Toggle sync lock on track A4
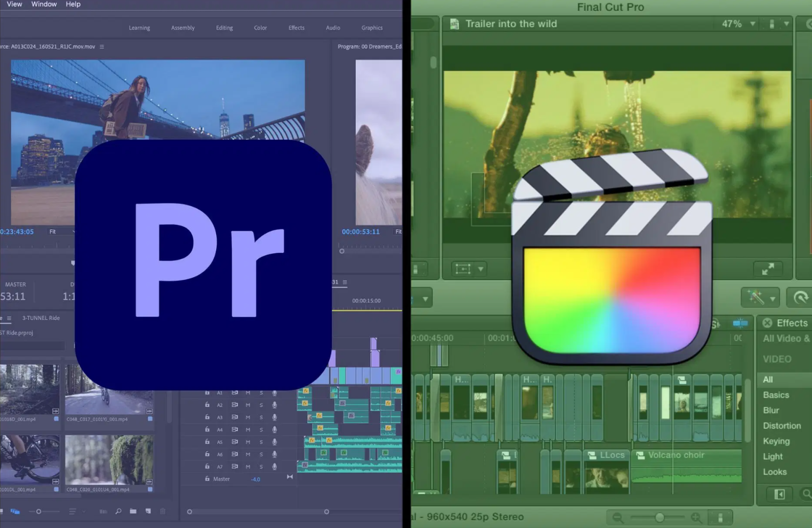Screen dimensions: 812x528 235,430
